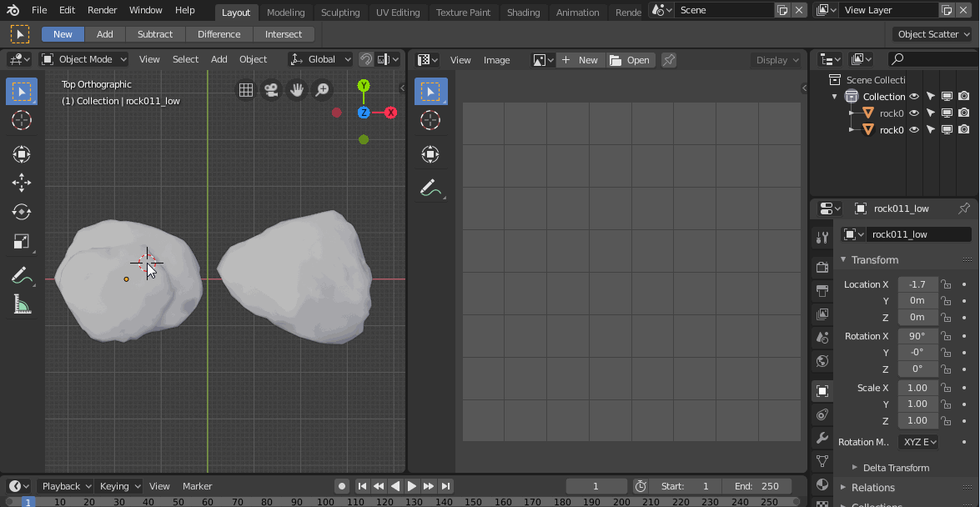Switch to the Shading workspace tab

click(524, 12)
